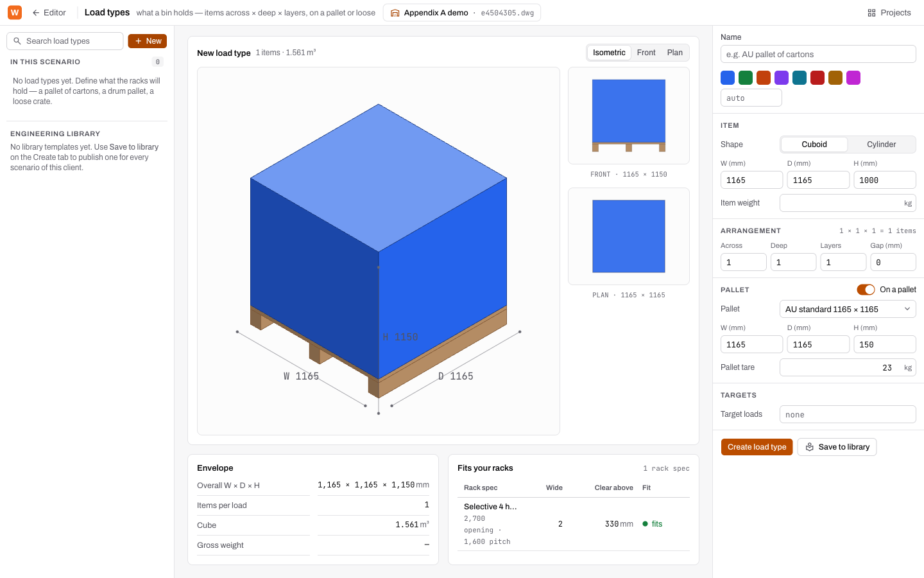Click Create load type button
The height and width of the screenshot is (578, 924).
point(757,447)
